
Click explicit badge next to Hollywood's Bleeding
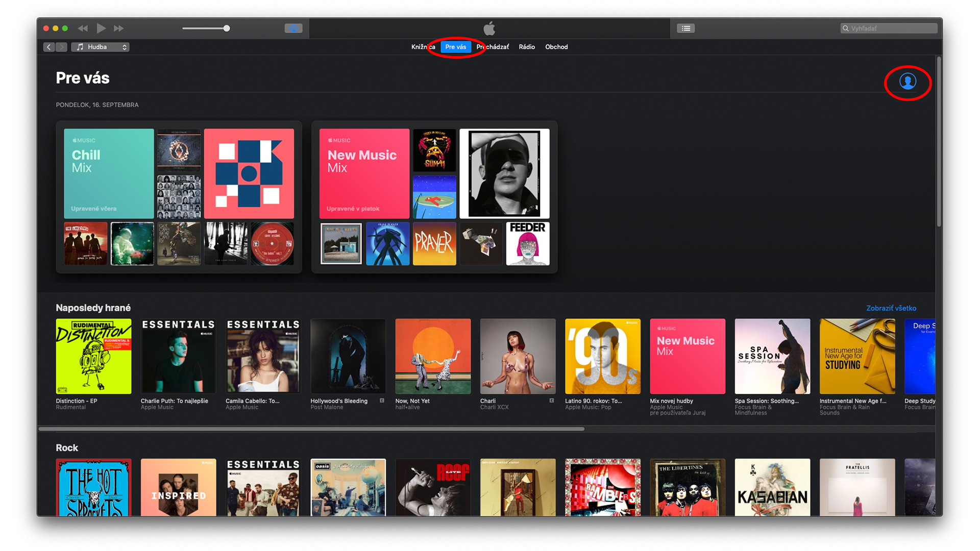[x=382, y=401]
